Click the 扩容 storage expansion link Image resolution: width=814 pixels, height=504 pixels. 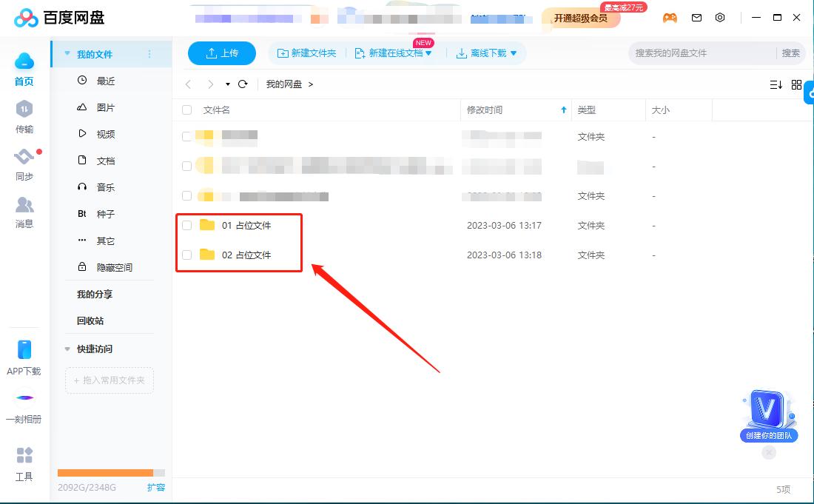156,488
